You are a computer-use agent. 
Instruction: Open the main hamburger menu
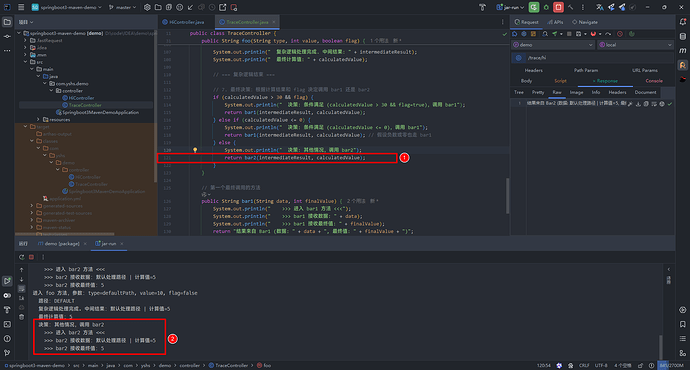[x=21, y=7]
